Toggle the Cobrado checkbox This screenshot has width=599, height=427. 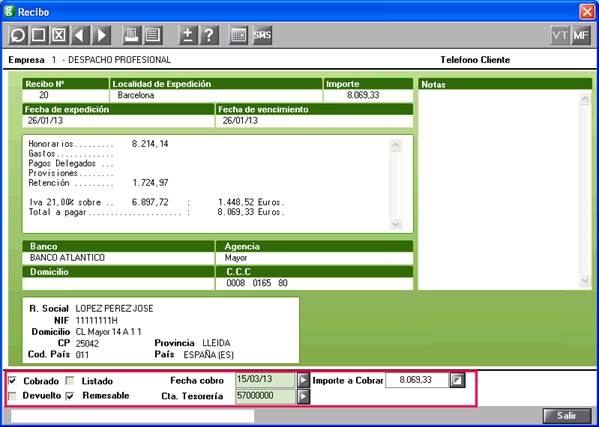(12, 380)
